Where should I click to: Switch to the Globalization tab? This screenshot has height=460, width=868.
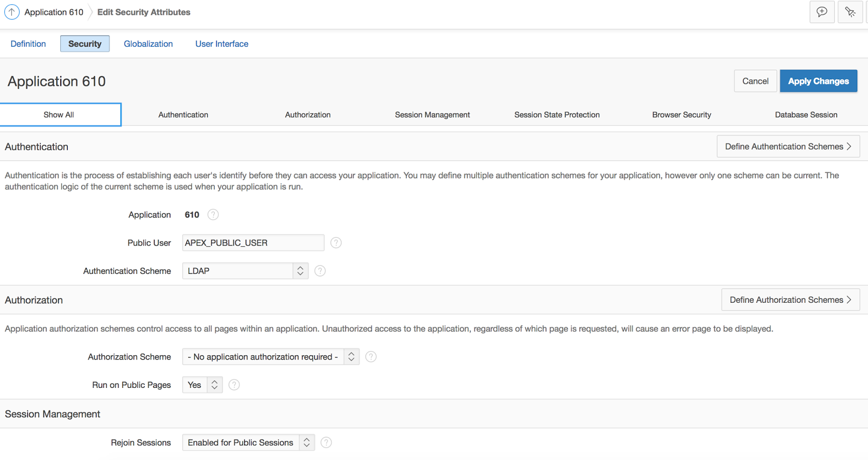click(x=148, y=44)
